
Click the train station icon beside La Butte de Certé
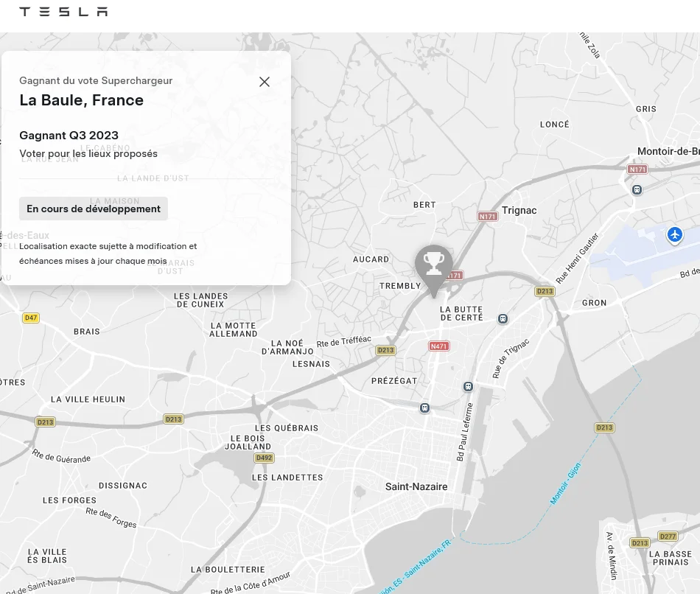point(503,319)
